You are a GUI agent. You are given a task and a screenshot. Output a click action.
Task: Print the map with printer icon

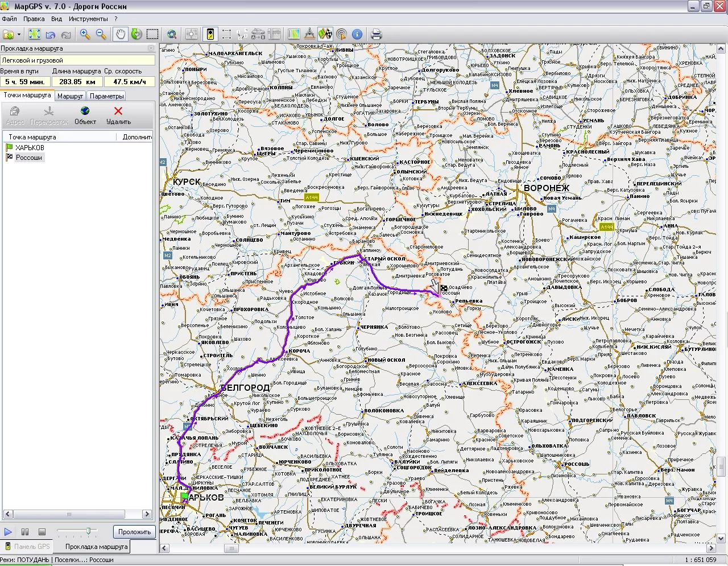(x=376, y=34)
